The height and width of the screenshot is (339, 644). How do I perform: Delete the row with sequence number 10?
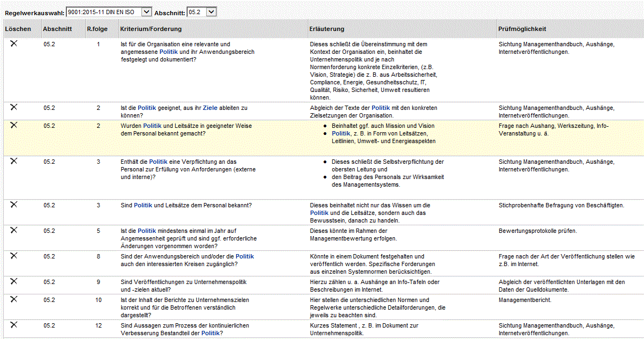14,299
